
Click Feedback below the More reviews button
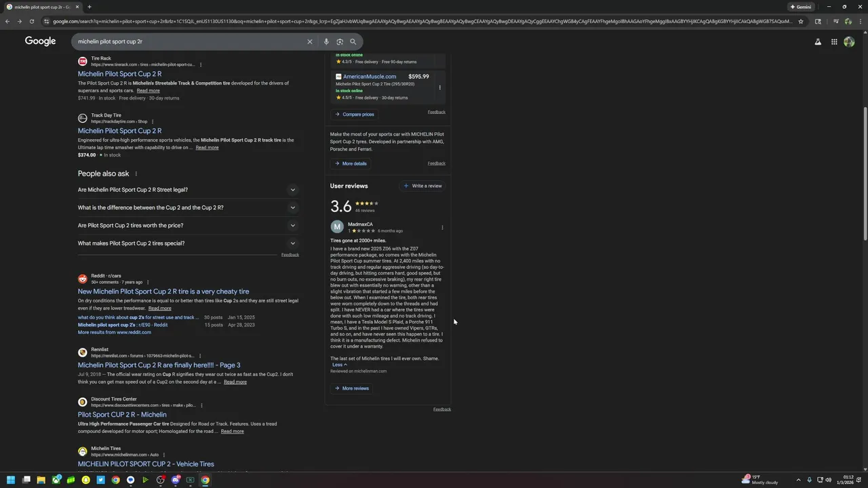[442, 409]
